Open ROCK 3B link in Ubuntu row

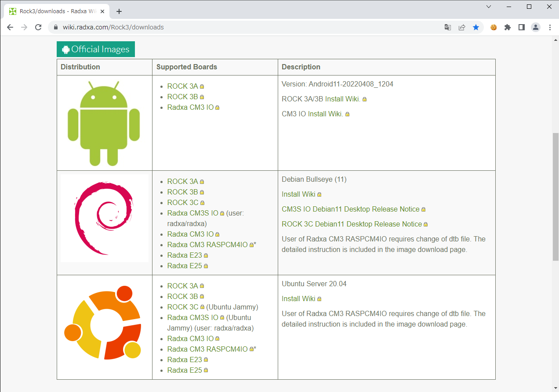183,296
